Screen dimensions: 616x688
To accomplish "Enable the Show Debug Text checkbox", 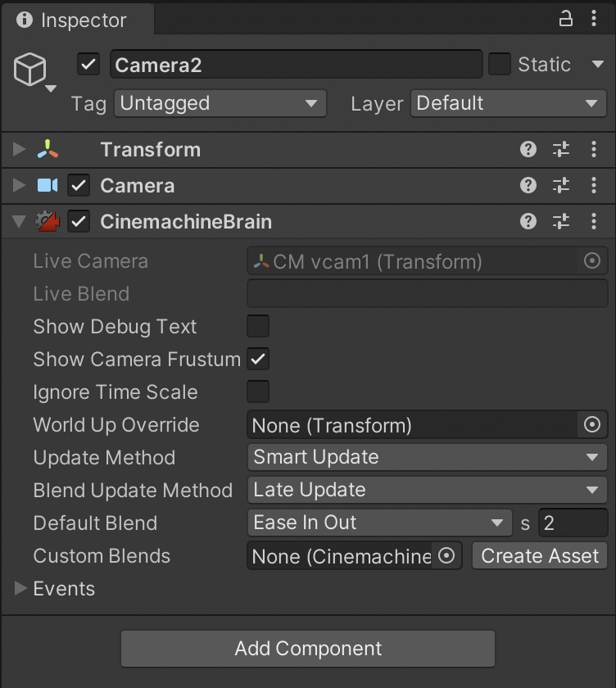I will 259,326.
